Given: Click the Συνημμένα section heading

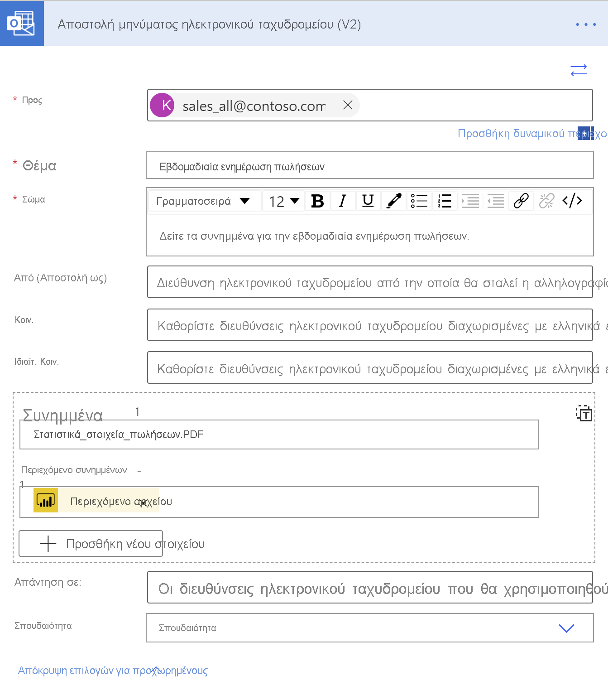Looking at the screenshot, I should (62, 415).
